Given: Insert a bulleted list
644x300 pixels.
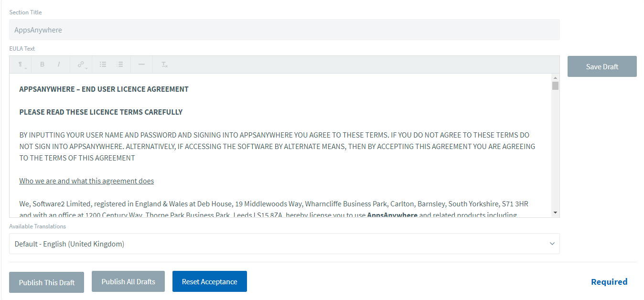Looking at the screenshot, I should click(103, 64).
